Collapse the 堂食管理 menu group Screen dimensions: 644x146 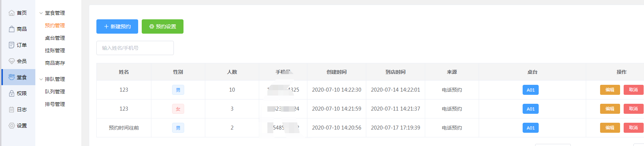pos(41,13)
